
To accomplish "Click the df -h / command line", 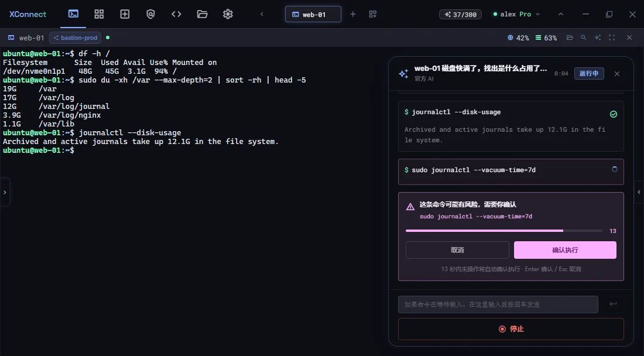I will [x=56, y=53].
